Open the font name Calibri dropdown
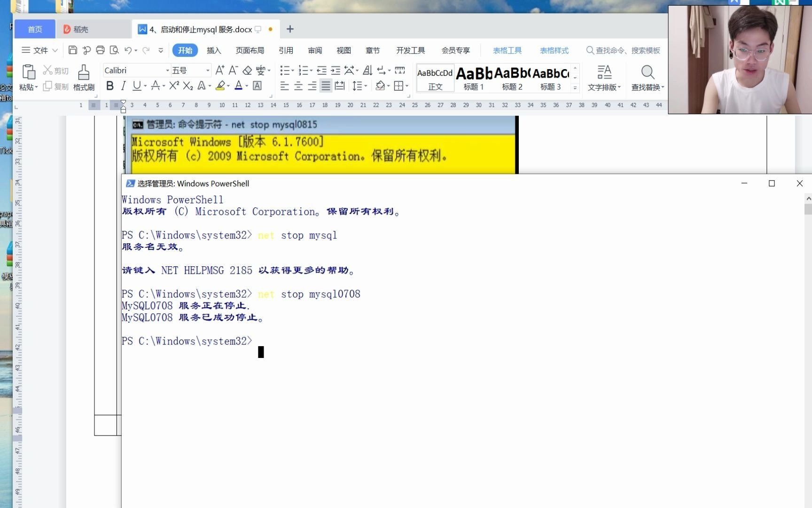 [167, 70]
